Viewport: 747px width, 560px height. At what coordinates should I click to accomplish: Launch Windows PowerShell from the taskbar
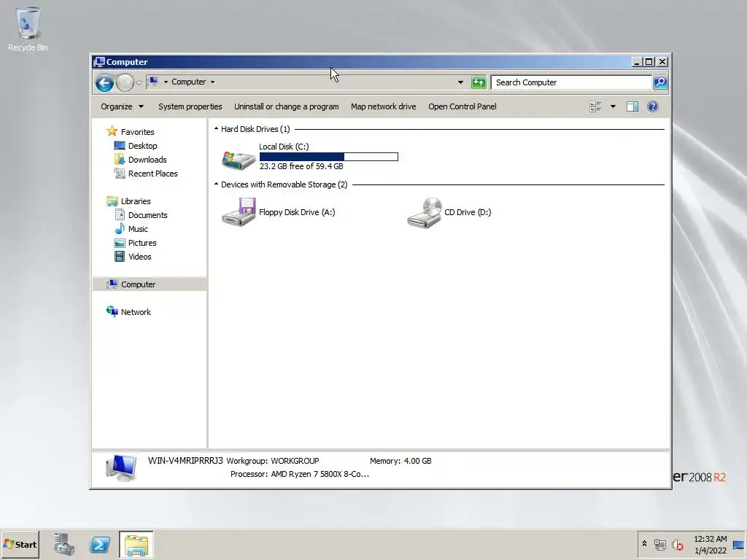(100, 544)
